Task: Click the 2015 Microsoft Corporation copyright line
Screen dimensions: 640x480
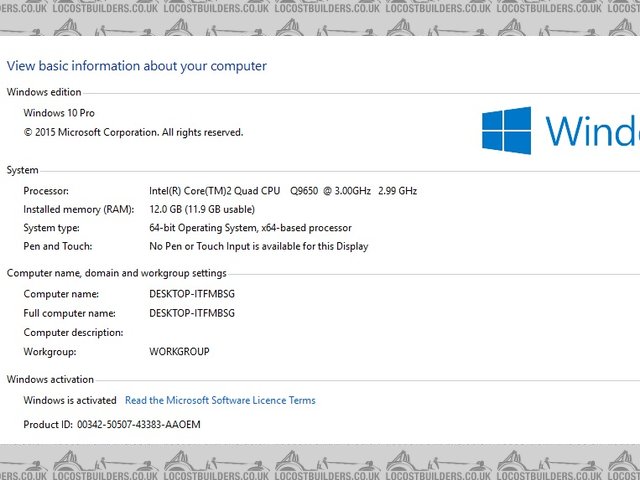Action: [133, 132]
